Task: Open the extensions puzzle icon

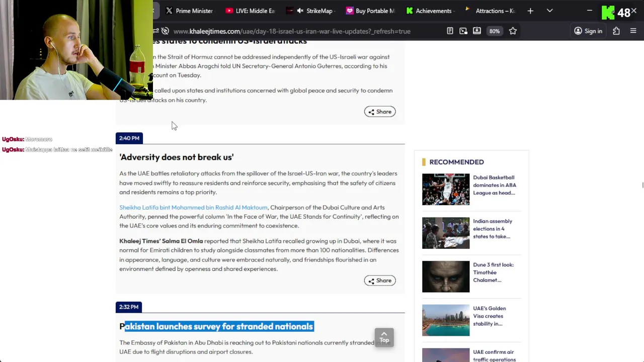Action: tap(616, 31)
